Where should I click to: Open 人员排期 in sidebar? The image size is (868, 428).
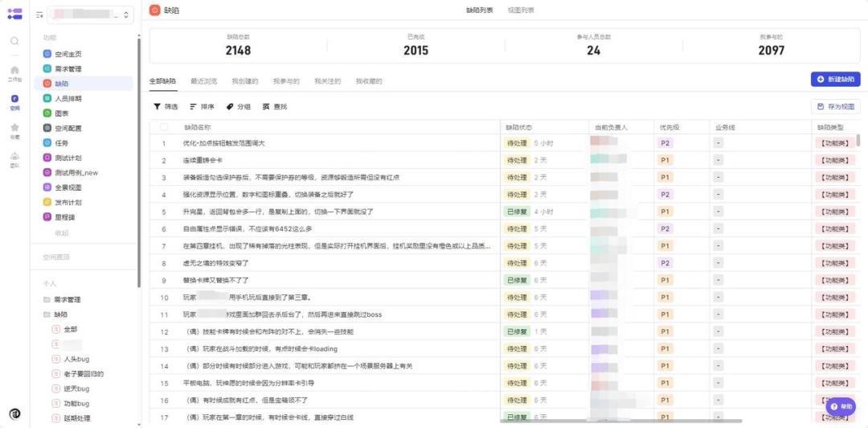68,98
